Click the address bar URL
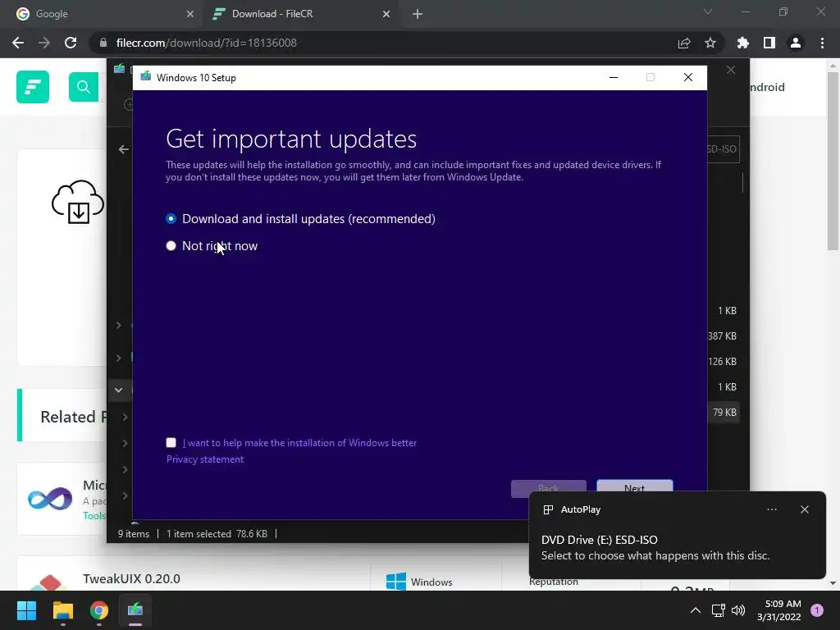Screen dimensions: 840x630 coord(206,43)
